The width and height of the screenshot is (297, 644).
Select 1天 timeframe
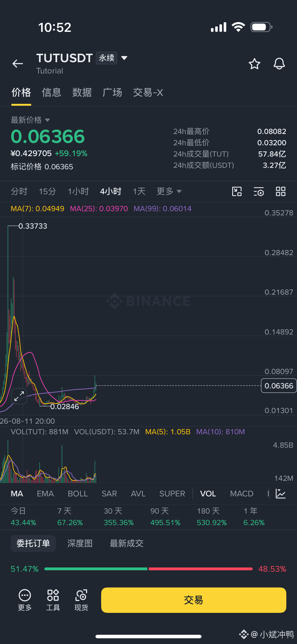point(139,192)
